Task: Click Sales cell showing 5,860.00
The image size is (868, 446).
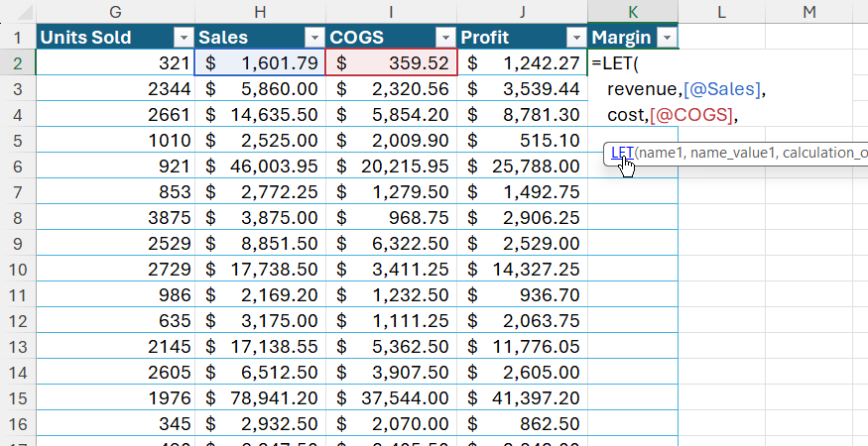Action: point(260,88)
